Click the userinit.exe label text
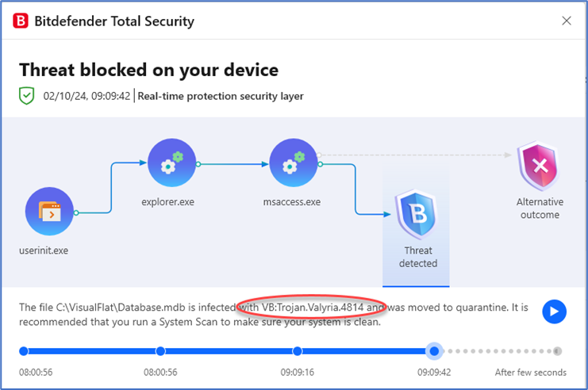 point(44,250)
